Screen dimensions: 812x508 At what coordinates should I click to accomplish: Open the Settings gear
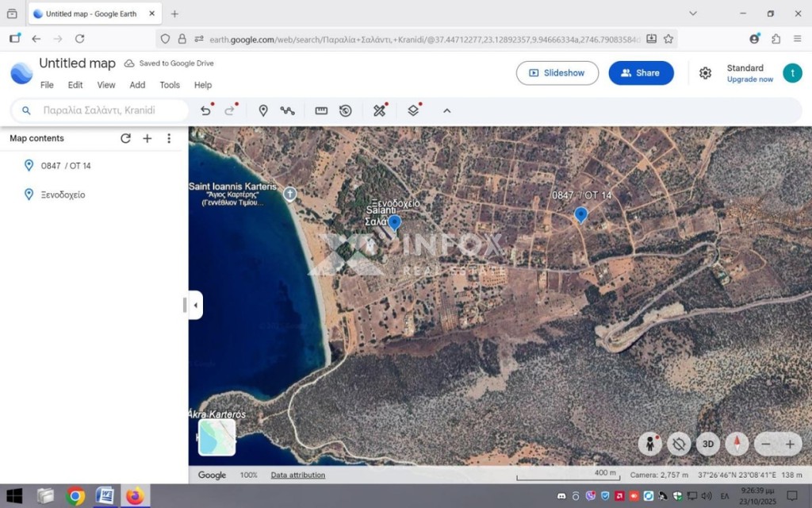pyautogui.click(x=705, y=73)
